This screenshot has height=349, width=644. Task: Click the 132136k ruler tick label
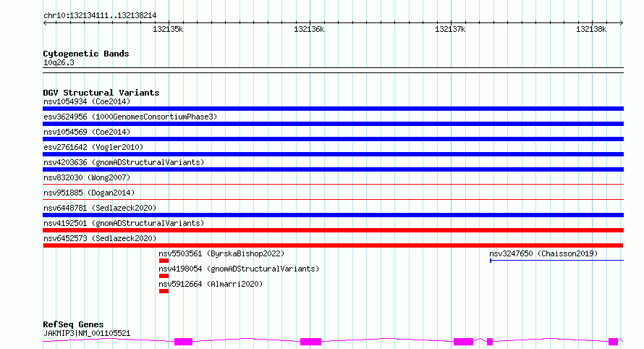pos(309,29)
